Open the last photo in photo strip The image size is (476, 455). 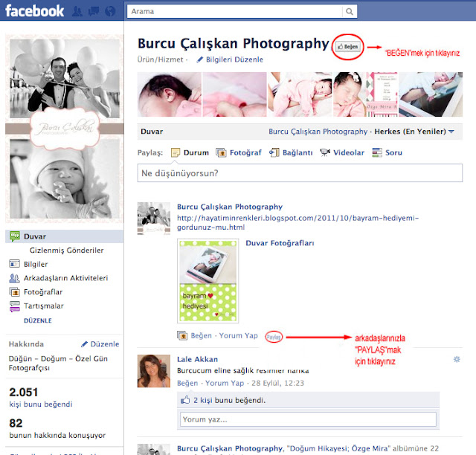click(431, 94)
